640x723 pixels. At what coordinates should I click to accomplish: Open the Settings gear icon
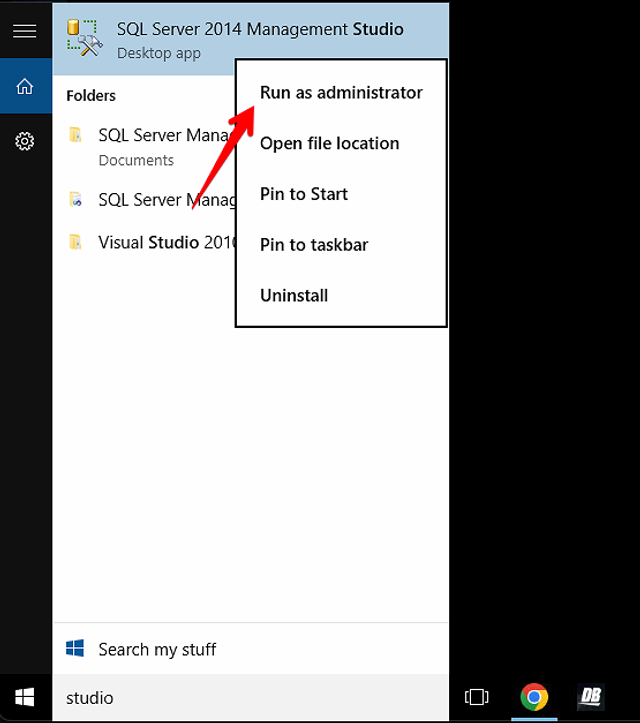(x=25, y=141)
